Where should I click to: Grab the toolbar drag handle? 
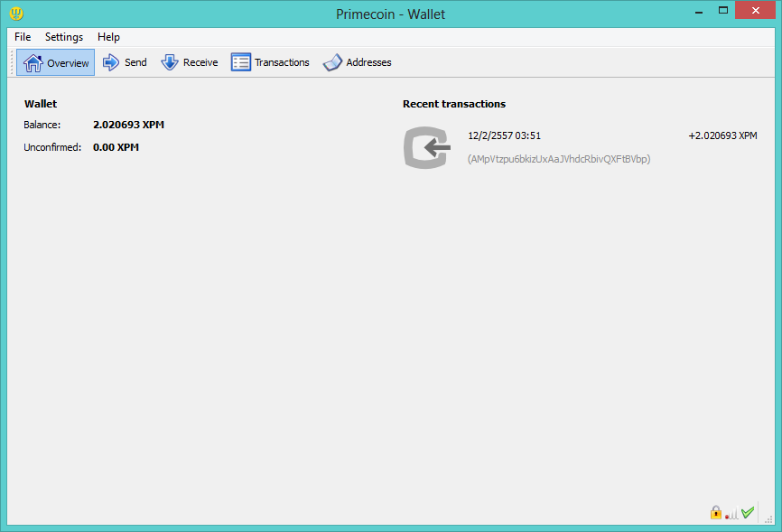tap(12, 62)
